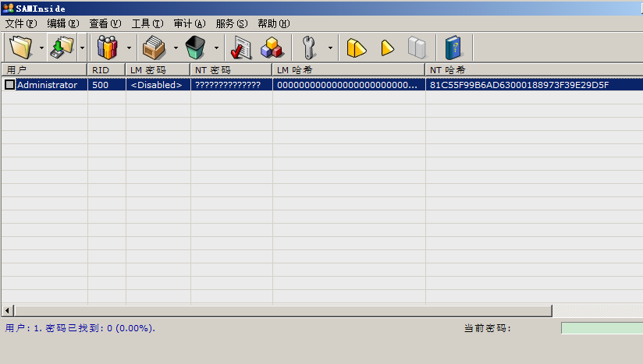Open the 查看(V) menu

105,23
